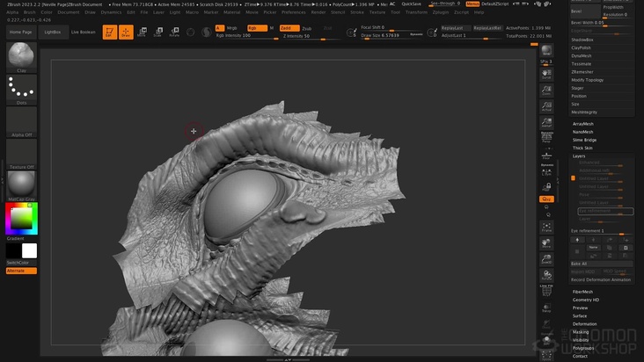Toggle the Xyz rotation axis button
This screenshot has width=644, height=362.
tap(546, 199)
